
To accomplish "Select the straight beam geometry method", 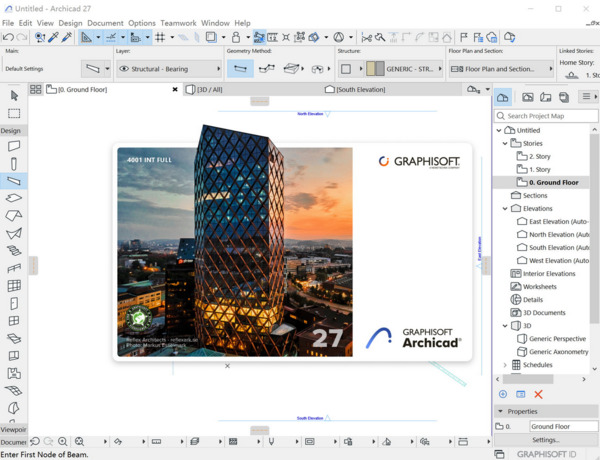I will 240,69.
